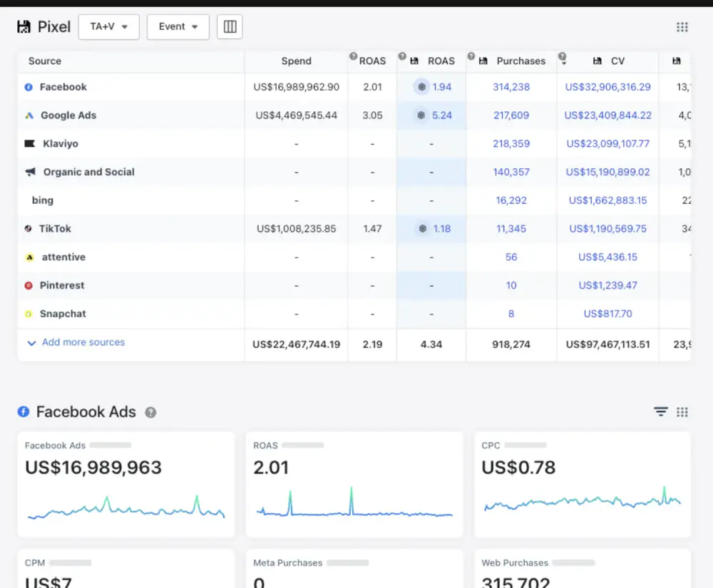Click the Klaviyo flag icon
This screenshot has width=713, height=588.
point(29,143)
